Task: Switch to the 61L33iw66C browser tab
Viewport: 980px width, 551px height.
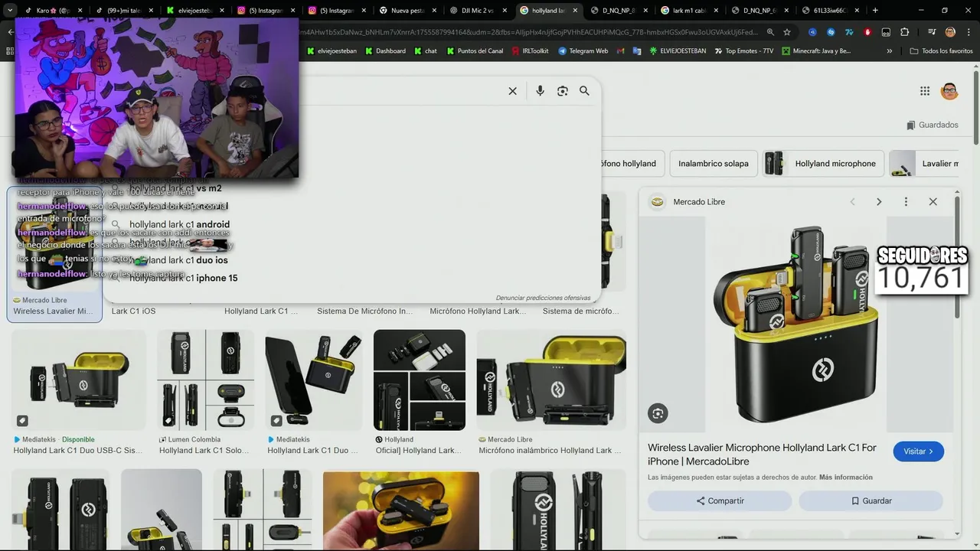Action: [x=829, y=11]
